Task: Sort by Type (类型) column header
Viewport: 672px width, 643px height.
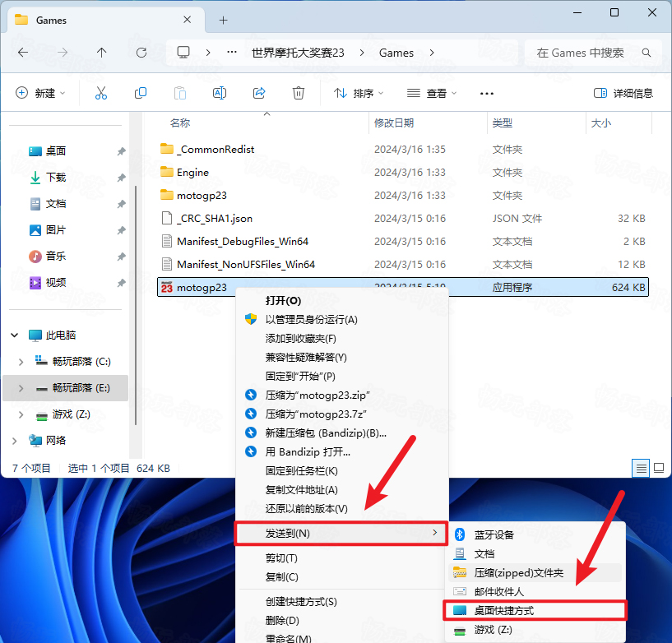Action: point(503,123)
